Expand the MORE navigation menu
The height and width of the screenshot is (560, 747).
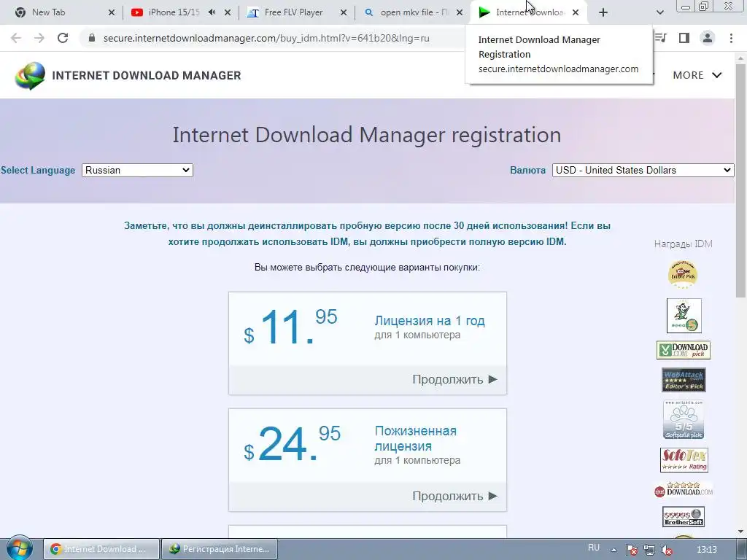coord(697,75)
